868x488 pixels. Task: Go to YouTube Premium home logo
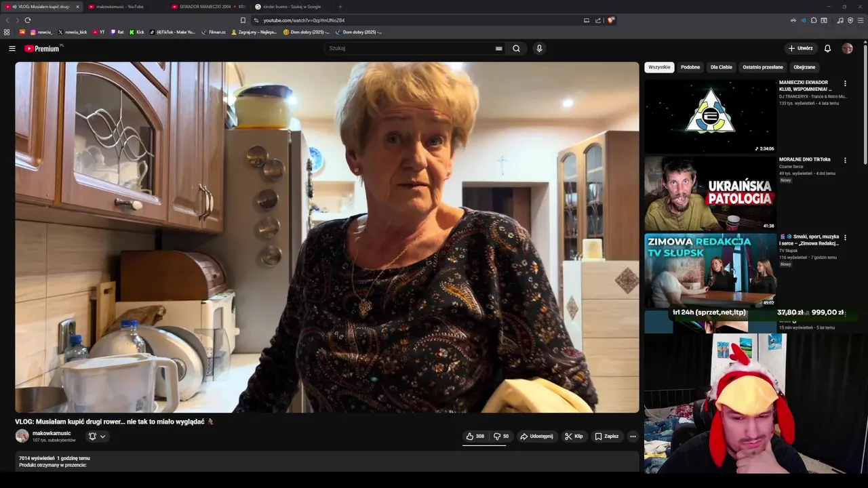tap(43, 48)
